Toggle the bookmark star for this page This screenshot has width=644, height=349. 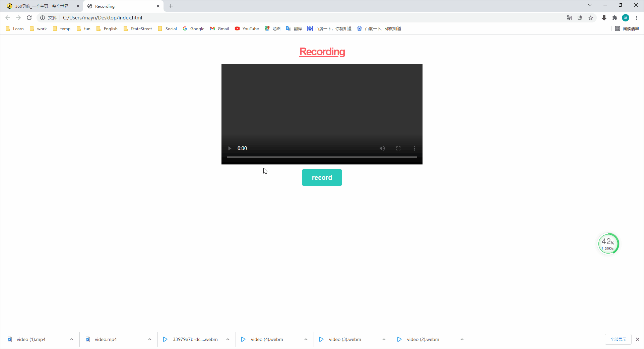coord(591,18)
